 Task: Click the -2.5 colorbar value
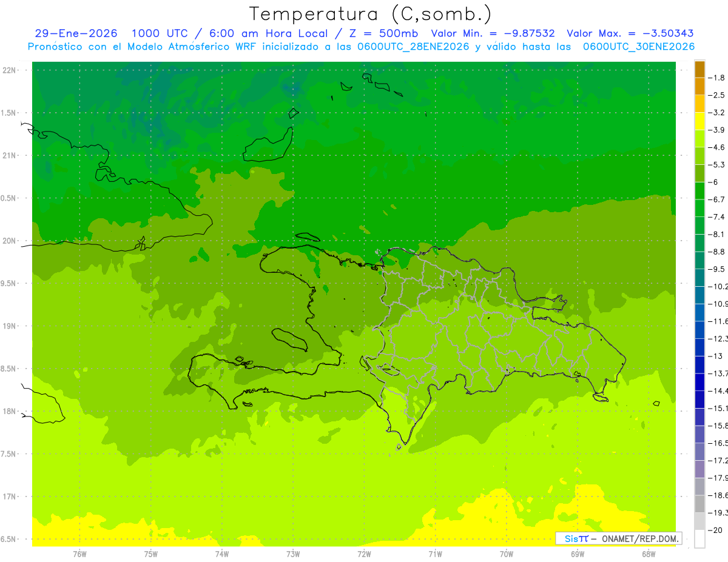[717, 95]
